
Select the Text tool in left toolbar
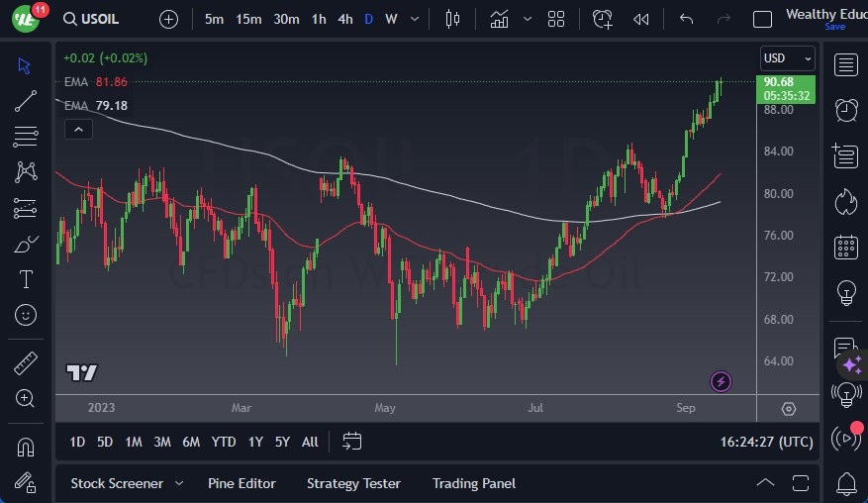[x=26, y=279]
